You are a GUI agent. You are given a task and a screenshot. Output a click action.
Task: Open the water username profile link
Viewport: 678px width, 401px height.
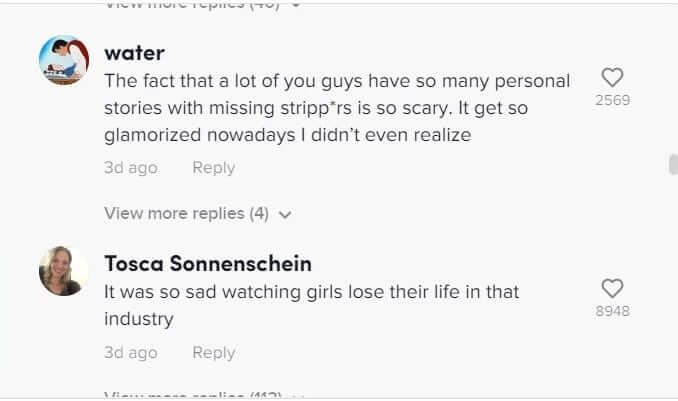[x=134, y=53]
